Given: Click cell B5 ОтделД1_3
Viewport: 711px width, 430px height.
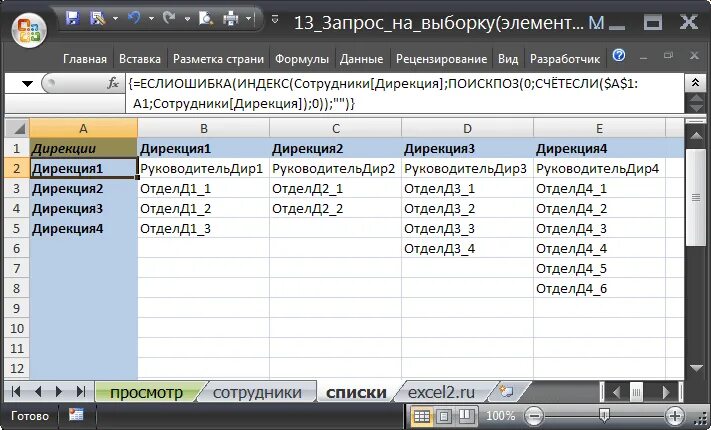Looking at the screenshot, I should pos(204,228).
